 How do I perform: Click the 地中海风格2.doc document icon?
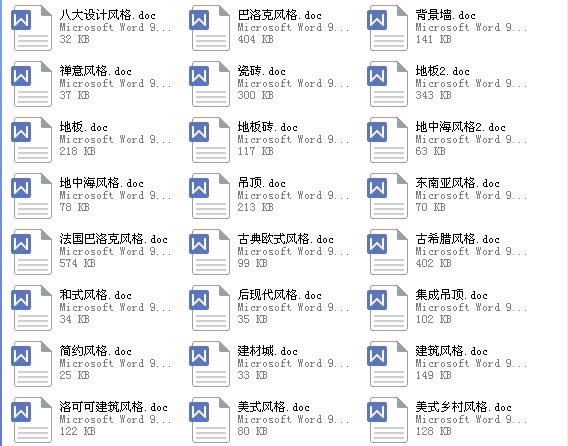tap(388, 140)
